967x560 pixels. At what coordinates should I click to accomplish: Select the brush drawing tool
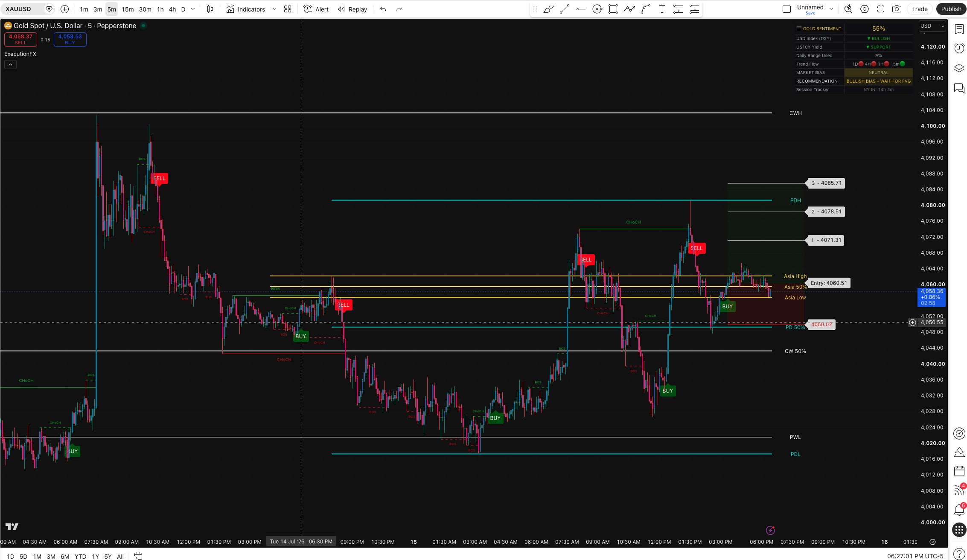[x=548, y=9]
